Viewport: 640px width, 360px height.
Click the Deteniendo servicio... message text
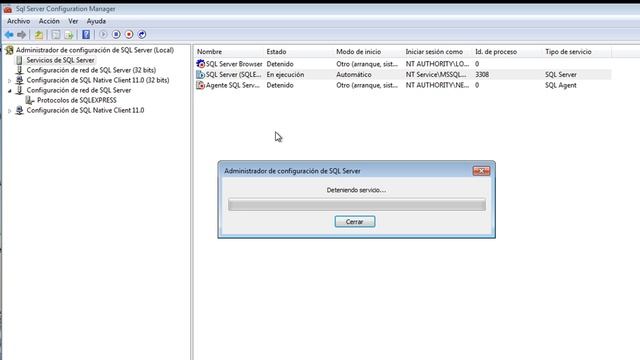pos(356,190)
